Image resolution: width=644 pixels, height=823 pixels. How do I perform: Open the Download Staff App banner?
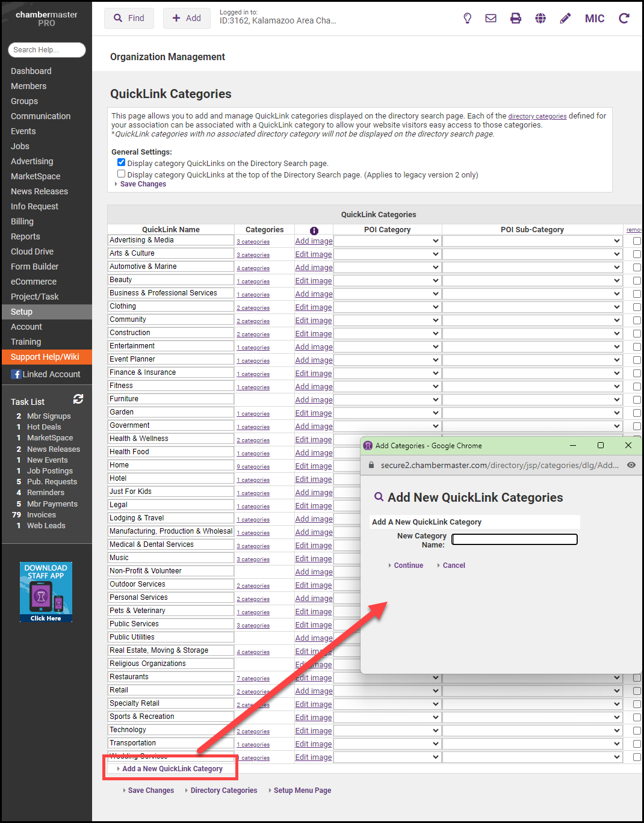[x=46, y=592]
